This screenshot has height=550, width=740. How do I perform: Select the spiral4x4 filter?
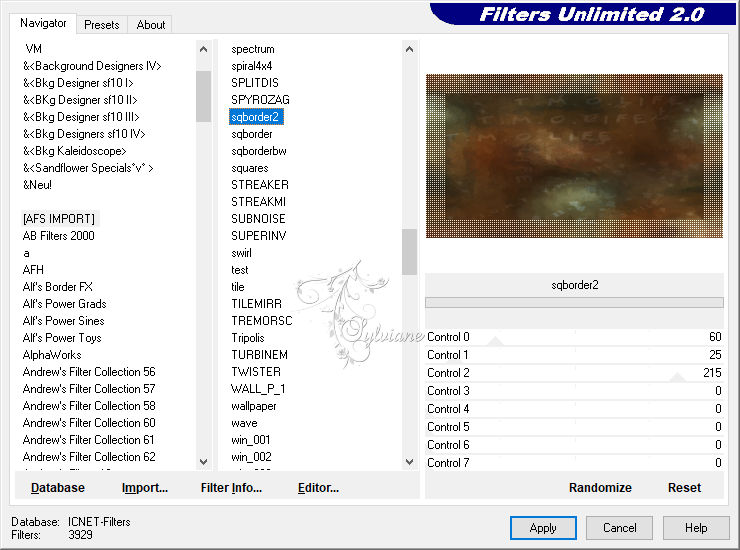coord(252,66)
